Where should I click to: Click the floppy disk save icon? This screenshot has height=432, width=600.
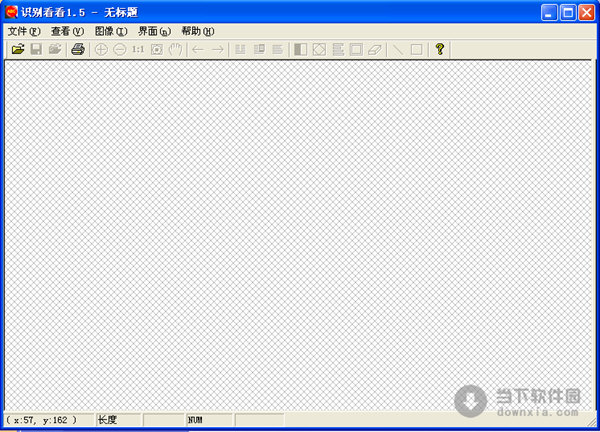[x=36, y=49]
